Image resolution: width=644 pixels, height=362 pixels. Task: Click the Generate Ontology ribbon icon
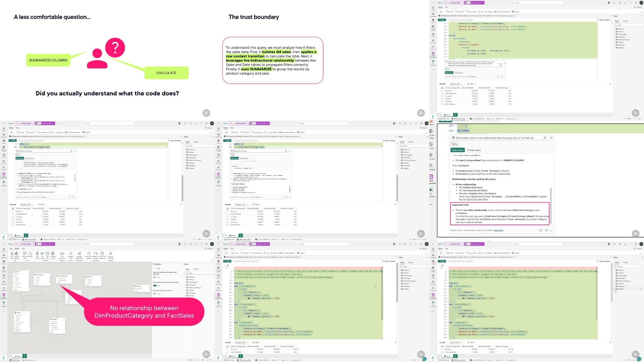point(111,255)
